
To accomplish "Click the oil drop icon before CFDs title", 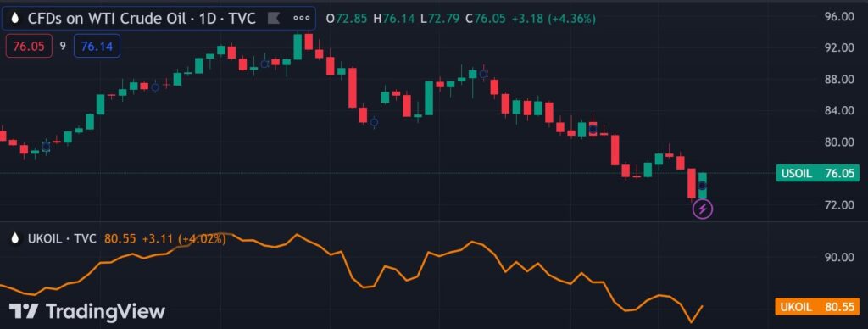I will tap(15, 19).
